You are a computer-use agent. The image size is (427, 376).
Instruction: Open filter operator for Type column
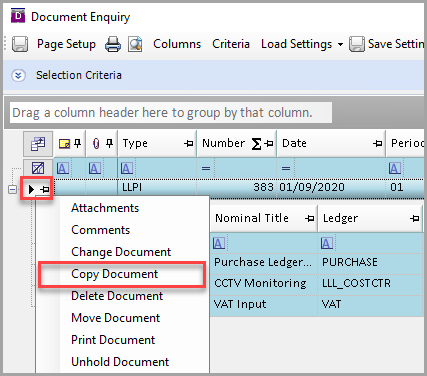tap(127, 168)
